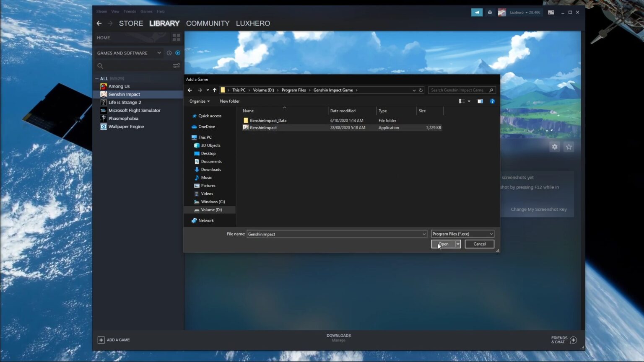Viewport: 644px width, 362px height.
Task: Click New folder in the dialog toolbar
Action: (x=230, y=101)
